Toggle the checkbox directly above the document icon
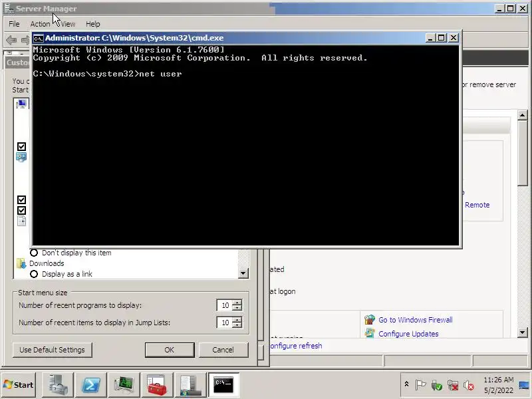 (21, 210)
